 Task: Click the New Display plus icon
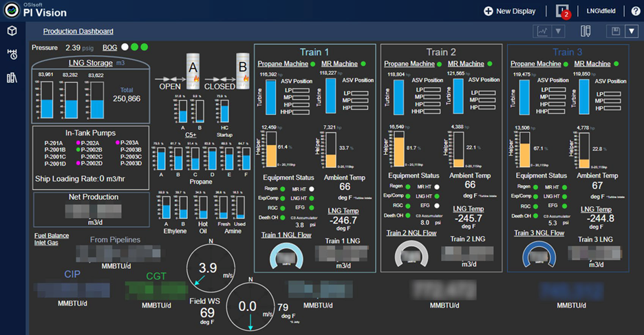[x=489, y=11]
